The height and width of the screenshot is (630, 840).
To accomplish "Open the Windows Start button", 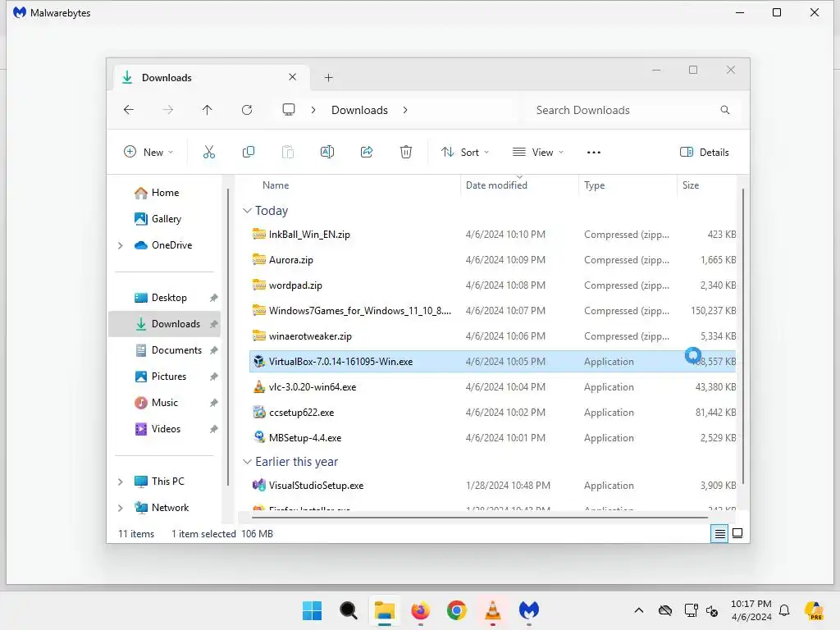I will 313,610.
